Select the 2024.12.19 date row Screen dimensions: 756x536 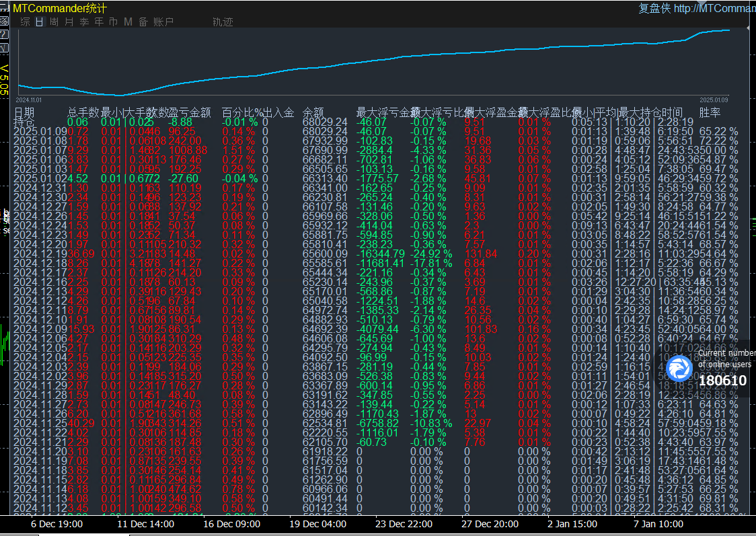coord(40,254)
